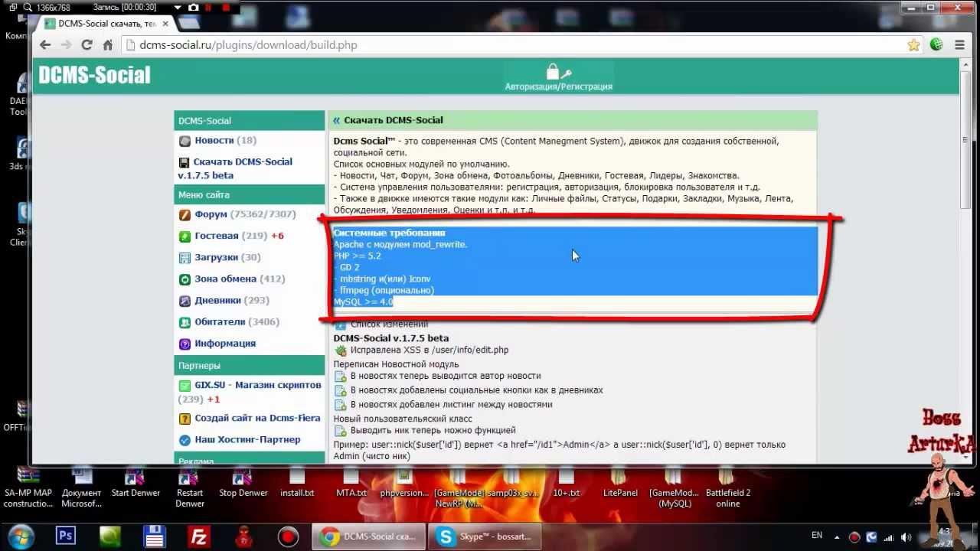This screenshot has width=980, height=551.
Task: Open the Chrome home page icon
Action: click(108, 45)
